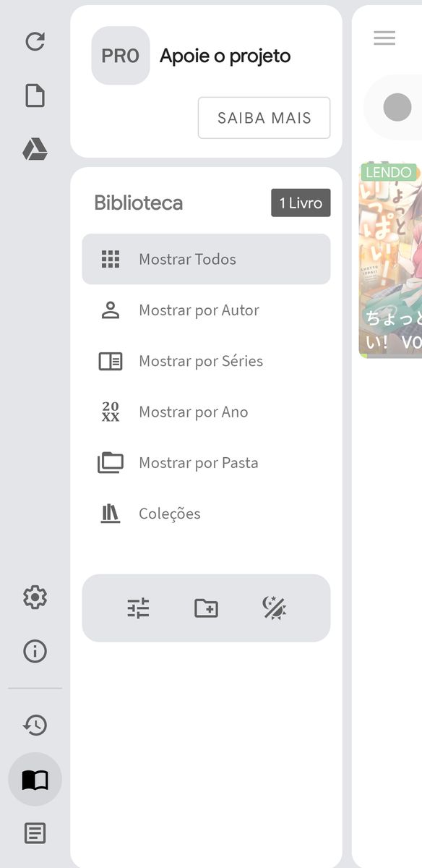The width and height of the screenshot is (422, 868).
Task: Open the Google Drive integration
Action: coord(35,148)
